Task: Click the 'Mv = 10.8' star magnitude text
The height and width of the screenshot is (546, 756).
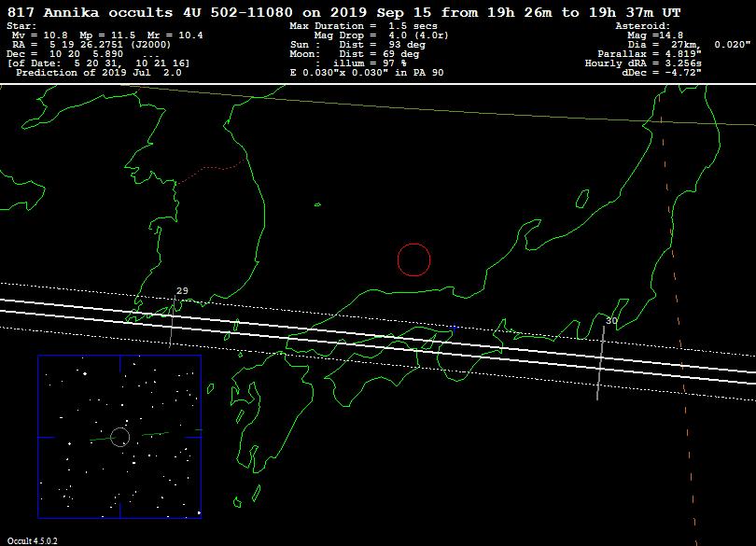Action: tap(39, 35)
